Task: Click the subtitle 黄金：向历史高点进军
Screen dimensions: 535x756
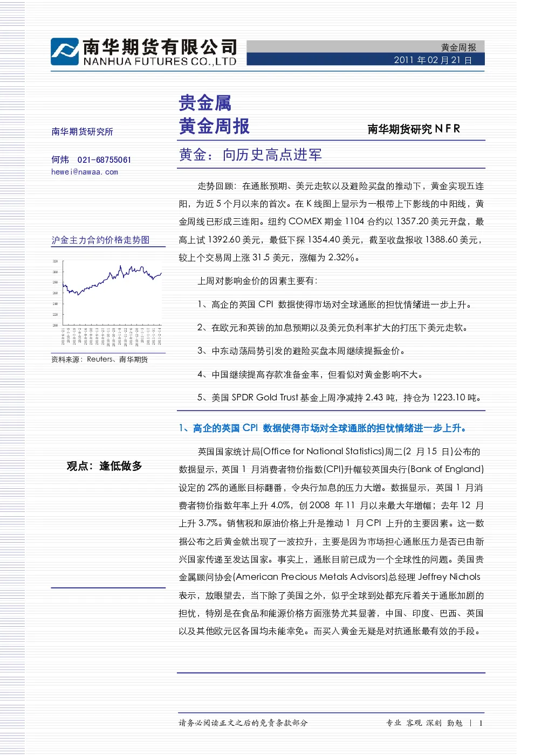Action: tap(250, 155)
